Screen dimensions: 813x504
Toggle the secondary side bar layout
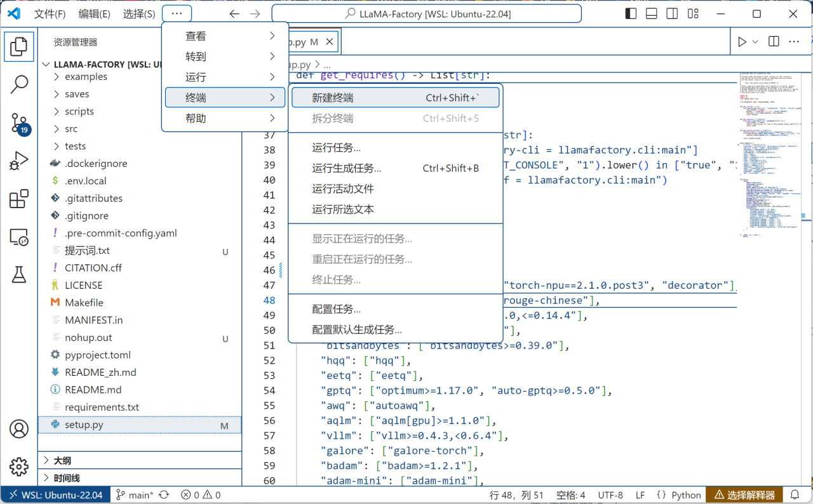point(673,14)
